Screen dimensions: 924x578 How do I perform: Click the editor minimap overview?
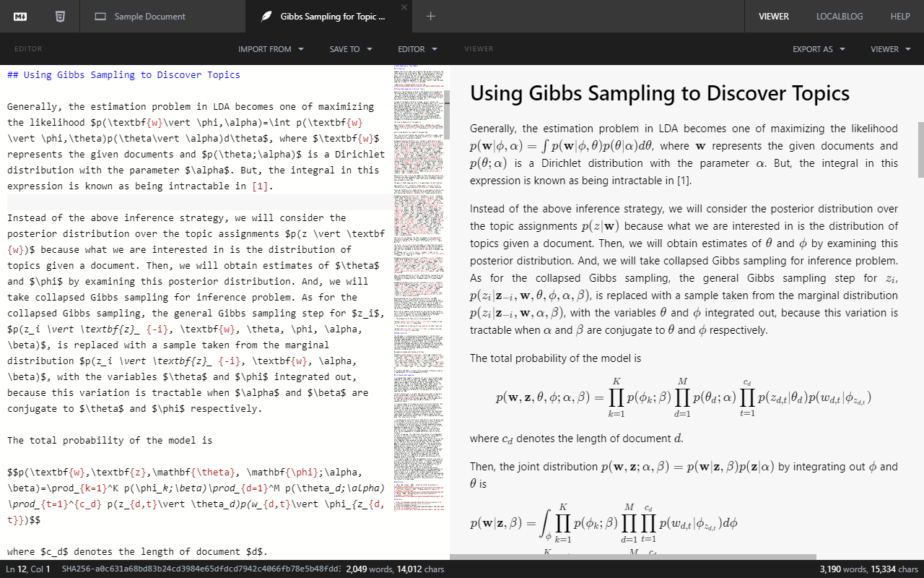[418, 288]
